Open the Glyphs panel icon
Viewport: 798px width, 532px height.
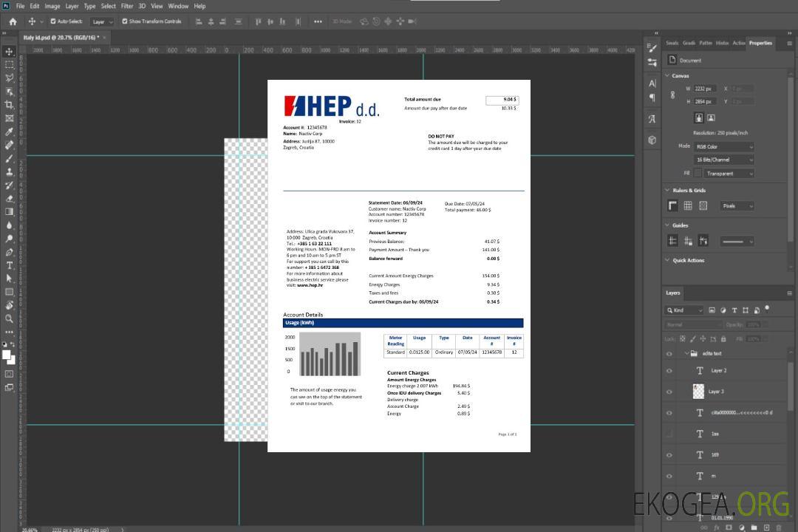[652, 119]
